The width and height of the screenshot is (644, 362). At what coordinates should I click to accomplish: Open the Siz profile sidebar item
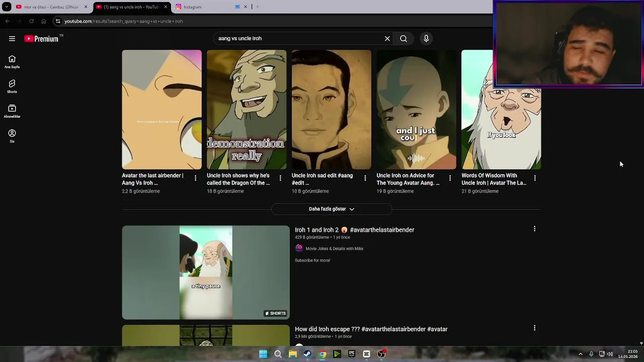click(x=12, y=136)
